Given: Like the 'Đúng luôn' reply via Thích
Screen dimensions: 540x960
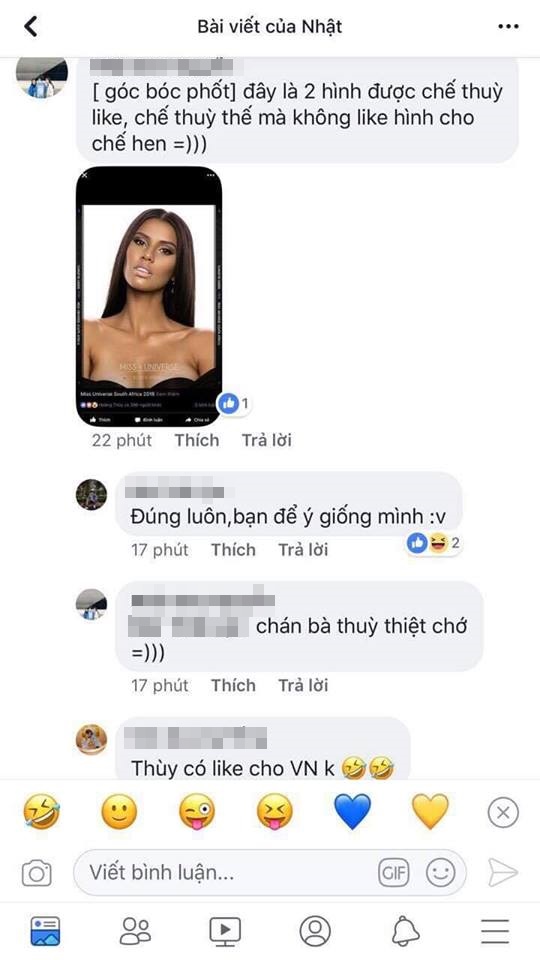Looking at the screenshot, I should (233, 550).
